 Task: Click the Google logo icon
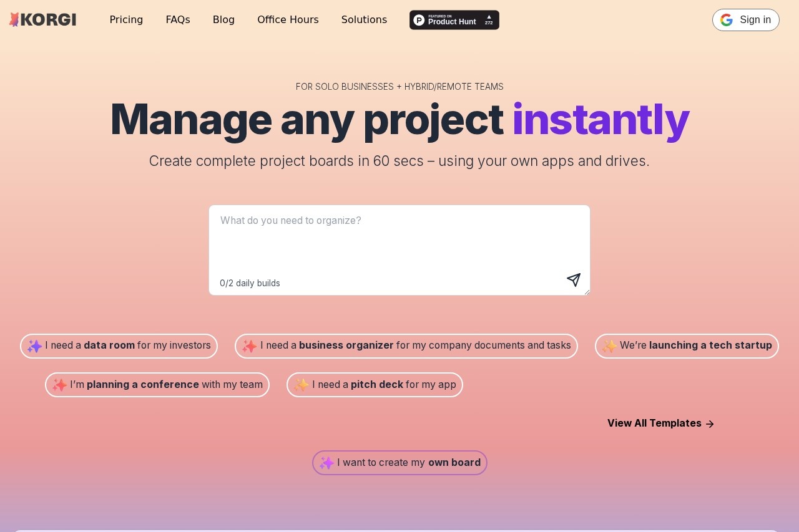726,20
